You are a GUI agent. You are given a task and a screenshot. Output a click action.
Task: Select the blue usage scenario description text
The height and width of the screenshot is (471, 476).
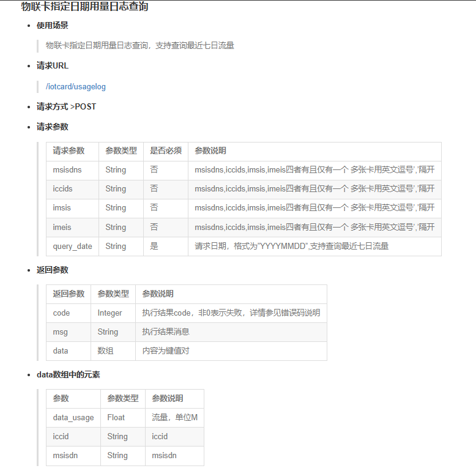click(140, 45)
